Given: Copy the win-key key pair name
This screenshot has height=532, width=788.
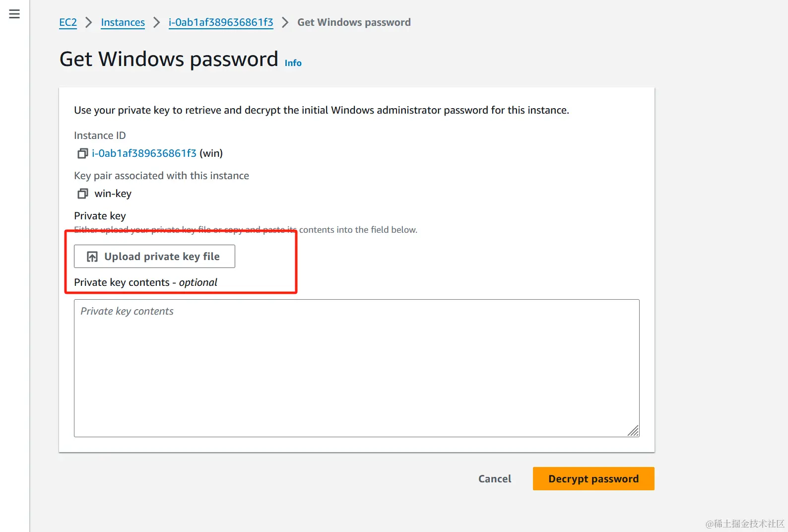Looking at the screenshot, I should [x=82, y=194].
